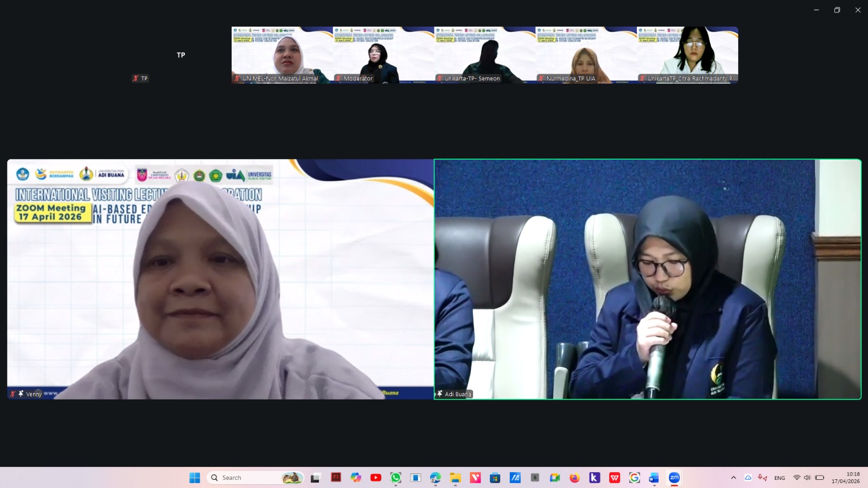
Task: Open WhatsApp from the taskbar
Action: [x=395, y=478]
